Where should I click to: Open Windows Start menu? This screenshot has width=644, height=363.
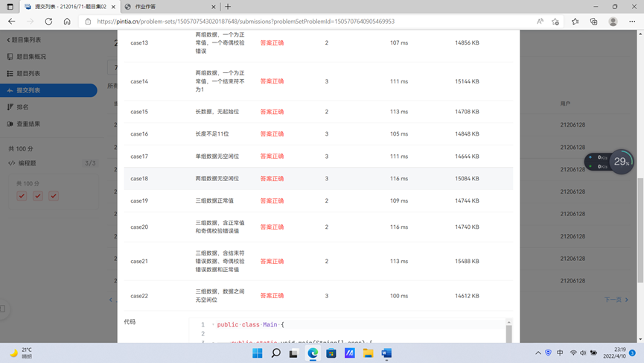point(258,353)
